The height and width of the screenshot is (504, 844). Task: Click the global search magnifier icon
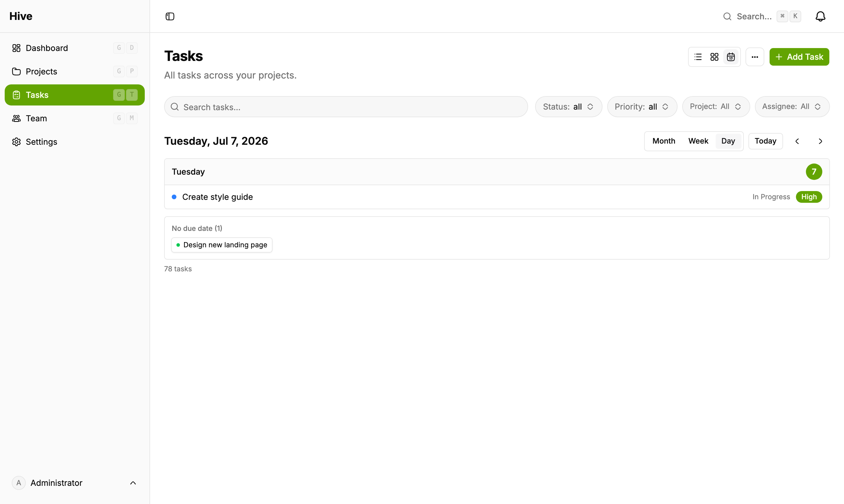(727, 16)
